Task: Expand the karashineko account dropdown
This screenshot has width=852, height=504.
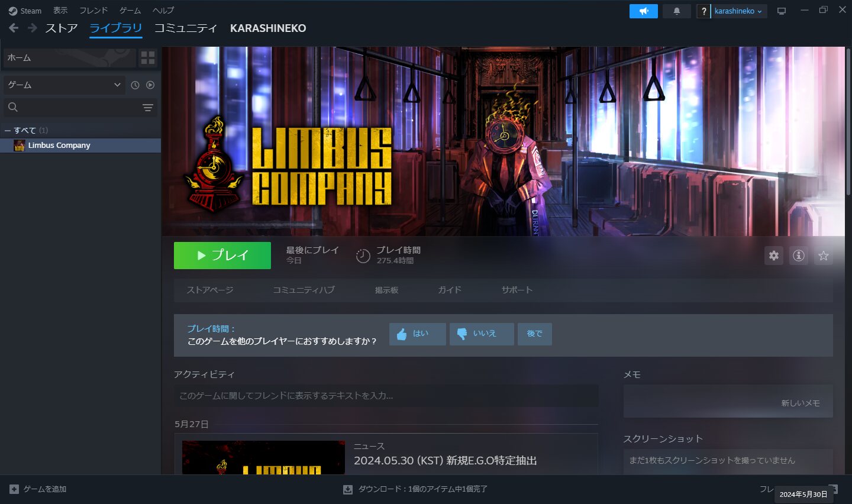Action: 738,11
